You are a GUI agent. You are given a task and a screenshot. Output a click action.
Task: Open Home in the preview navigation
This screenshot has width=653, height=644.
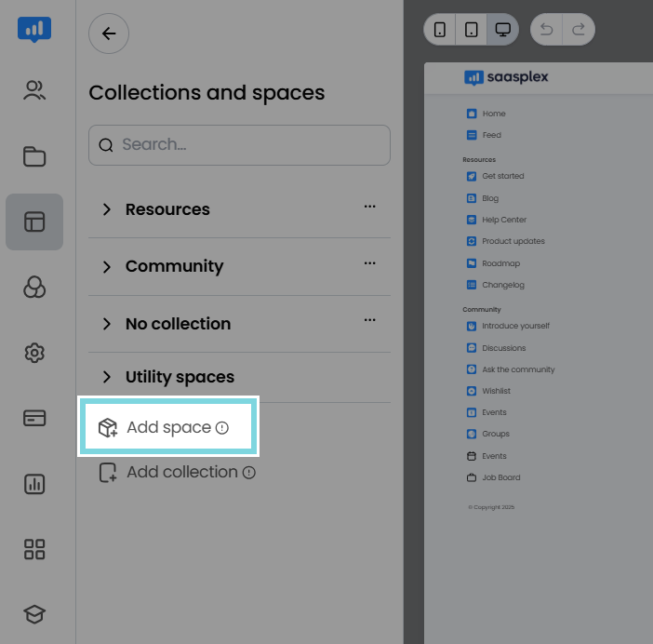point(494,114)
